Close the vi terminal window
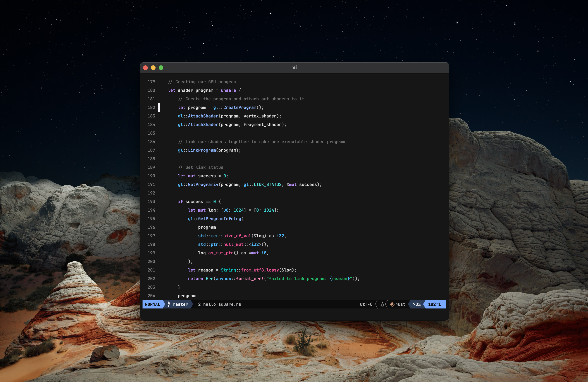This screenshot has width=588, height=382. click(145, 68)
